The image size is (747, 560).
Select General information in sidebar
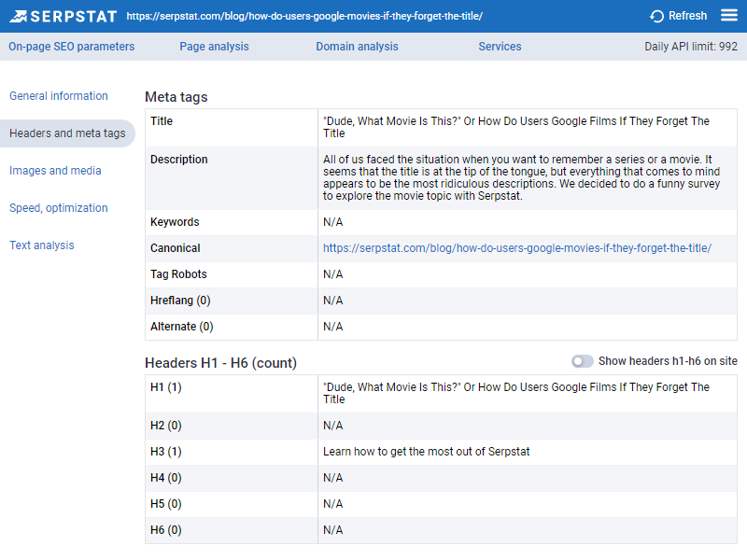coord(59,96)
